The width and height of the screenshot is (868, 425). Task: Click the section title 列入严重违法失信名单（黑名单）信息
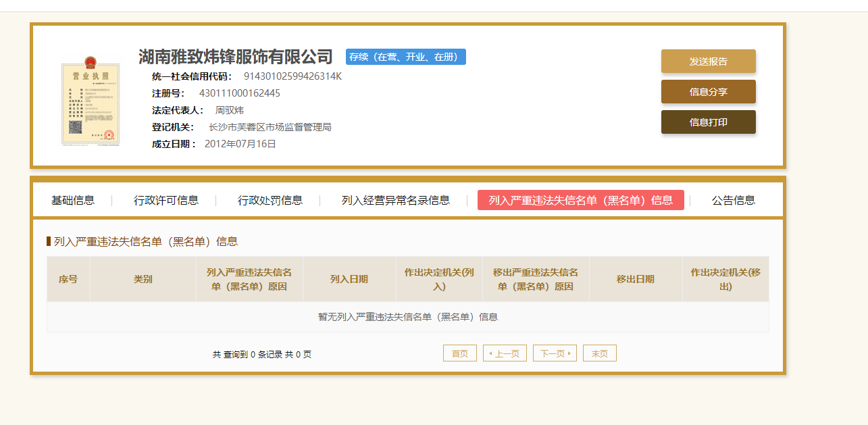pyautogui.click(x=146, y=241)
